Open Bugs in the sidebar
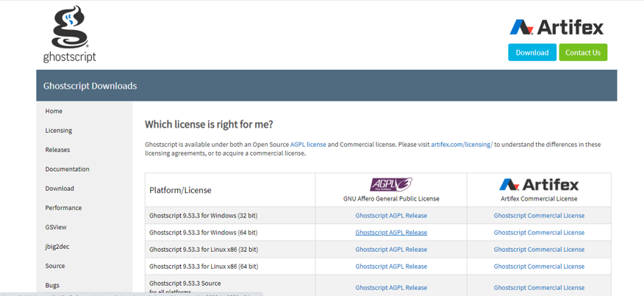This screenshot has height=296, width=644. [x=52, y=285]
